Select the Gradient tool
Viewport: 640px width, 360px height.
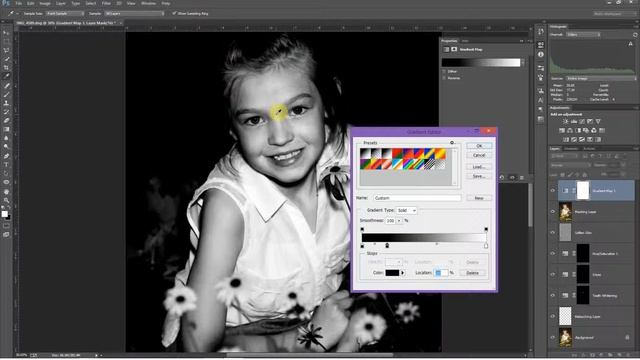tap(6, 129)
